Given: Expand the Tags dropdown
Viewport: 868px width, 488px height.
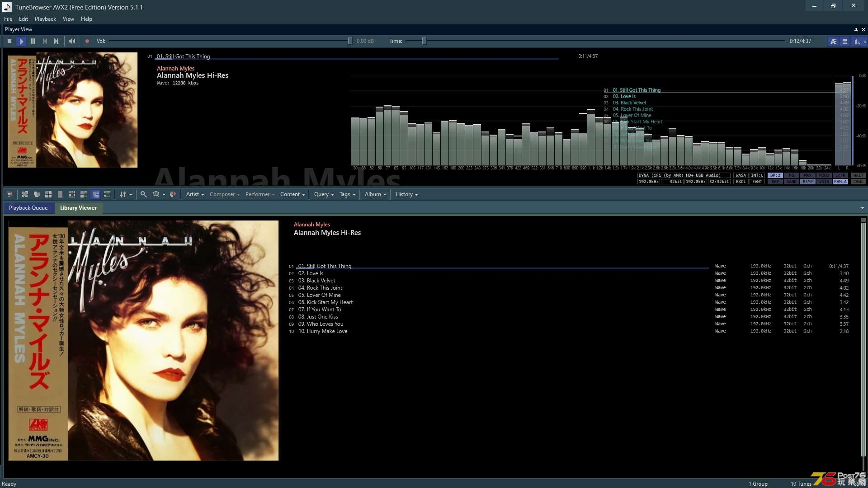Looking at the screenshot, I should 347,194.
